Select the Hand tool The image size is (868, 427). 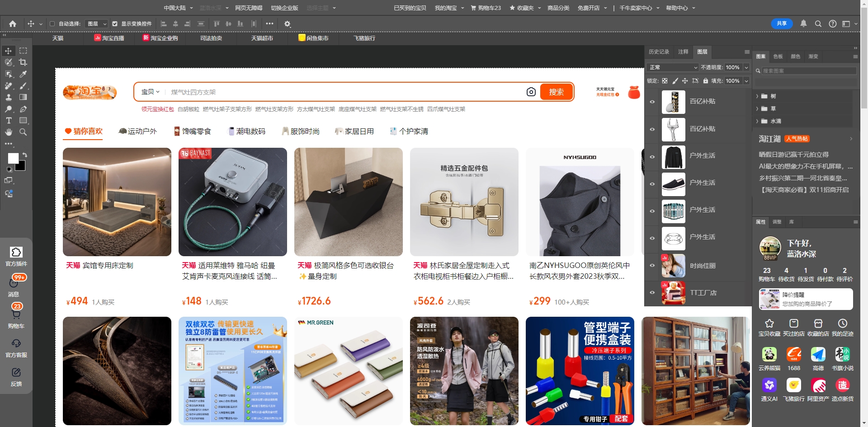[x=9, y=132]
